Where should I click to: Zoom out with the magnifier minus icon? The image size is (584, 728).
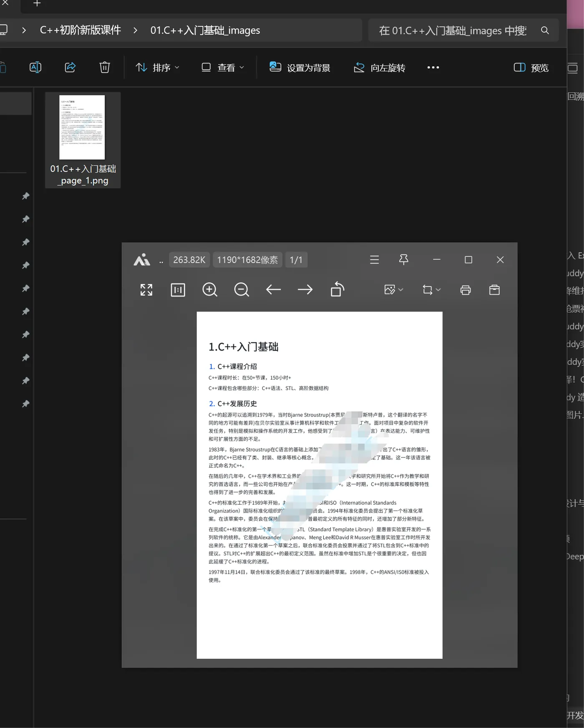point(242,290)
